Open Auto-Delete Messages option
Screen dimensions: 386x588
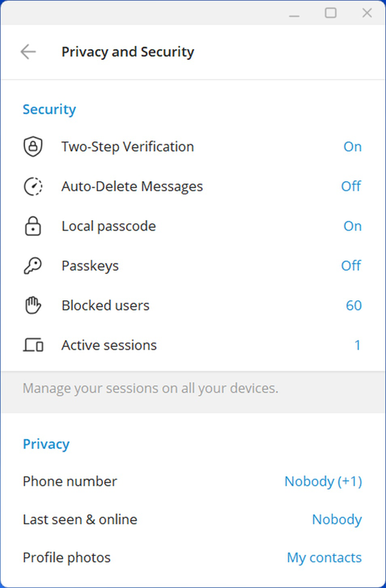click(132, 187)
